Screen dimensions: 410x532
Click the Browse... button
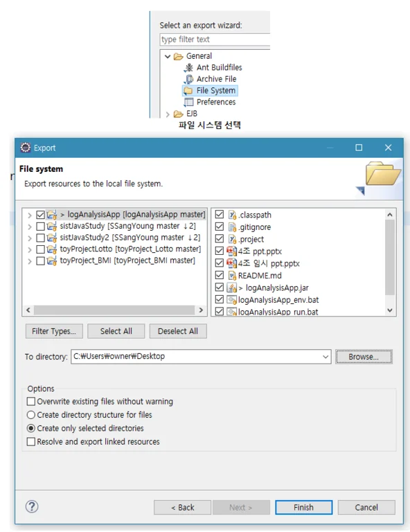(364, 357)
